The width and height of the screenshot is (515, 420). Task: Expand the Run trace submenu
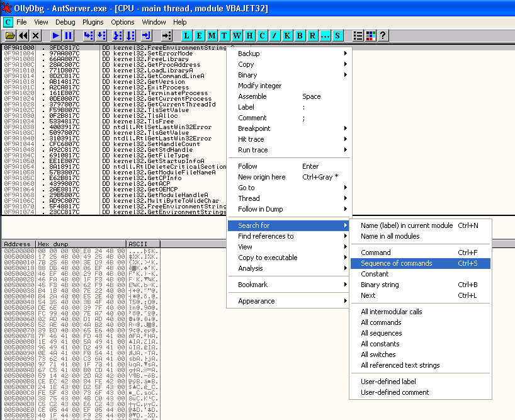point(290,150)
